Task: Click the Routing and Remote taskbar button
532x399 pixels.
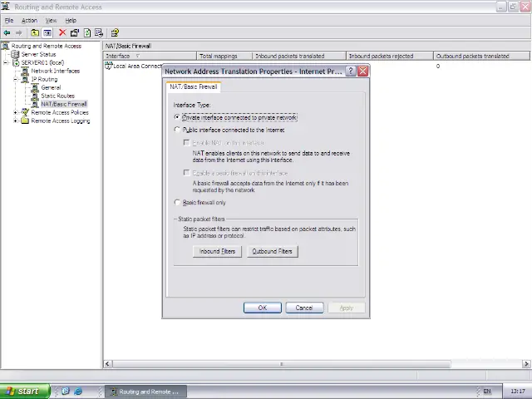Action: point(145,392)
